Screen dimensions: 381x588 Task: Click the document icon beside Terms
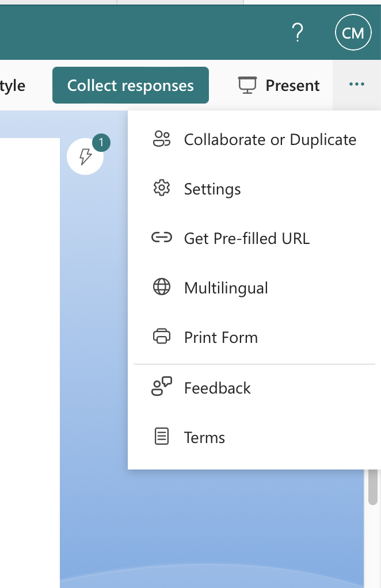tap(162, 437)
